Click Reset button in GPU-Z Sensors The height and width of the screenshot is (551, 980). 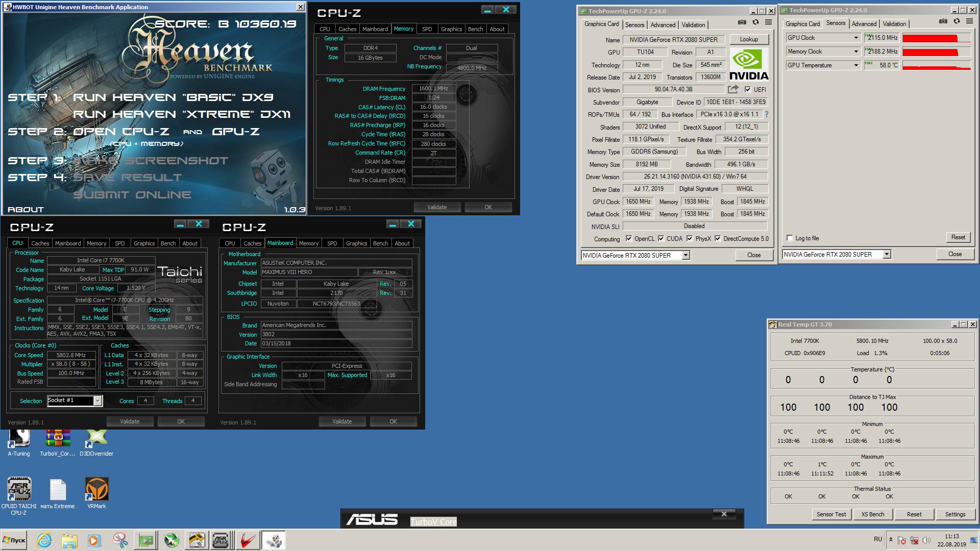pyautogui.click(x=958, y=237)
